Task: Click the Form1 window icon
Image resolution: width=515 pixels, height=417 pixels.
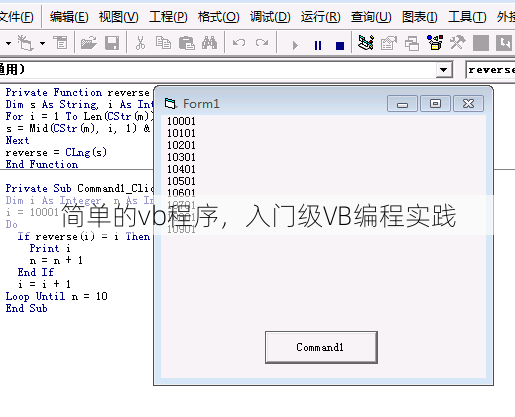Action: [x=170, y=104]
